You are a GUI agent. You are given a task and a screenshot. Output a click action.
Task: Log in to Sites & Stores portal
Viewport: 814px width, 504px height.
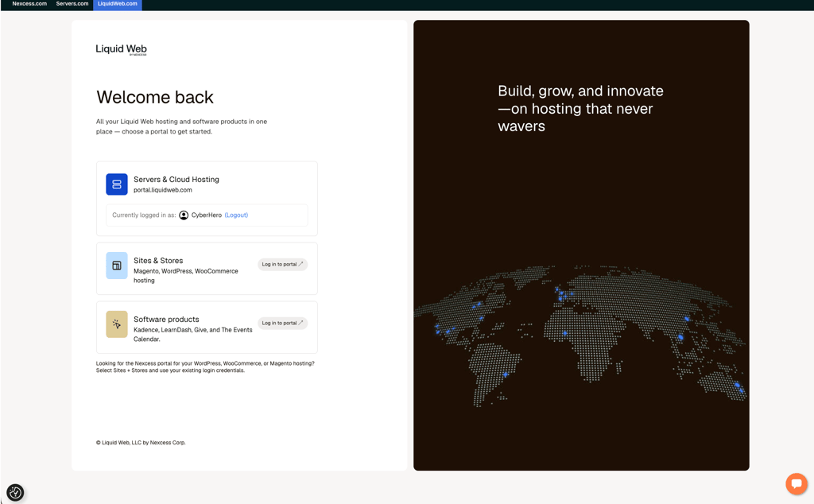(282, 264)
